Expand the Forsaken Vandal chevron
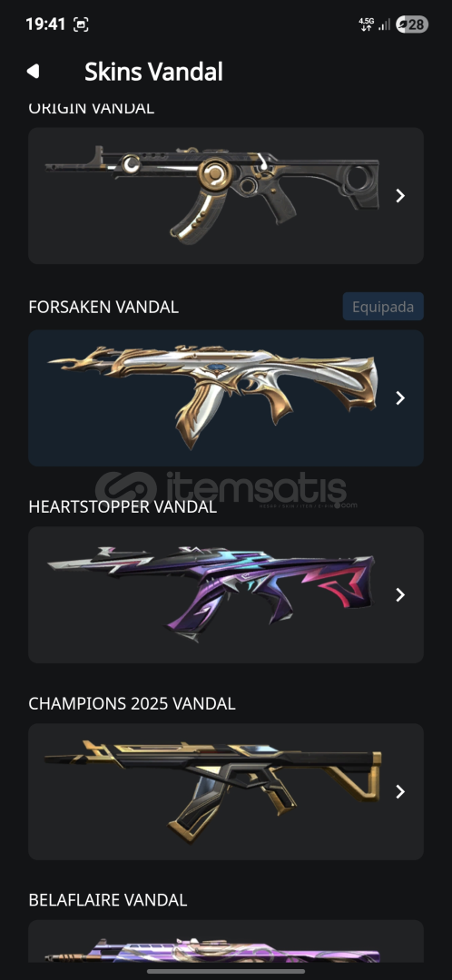 pos(400,398)
